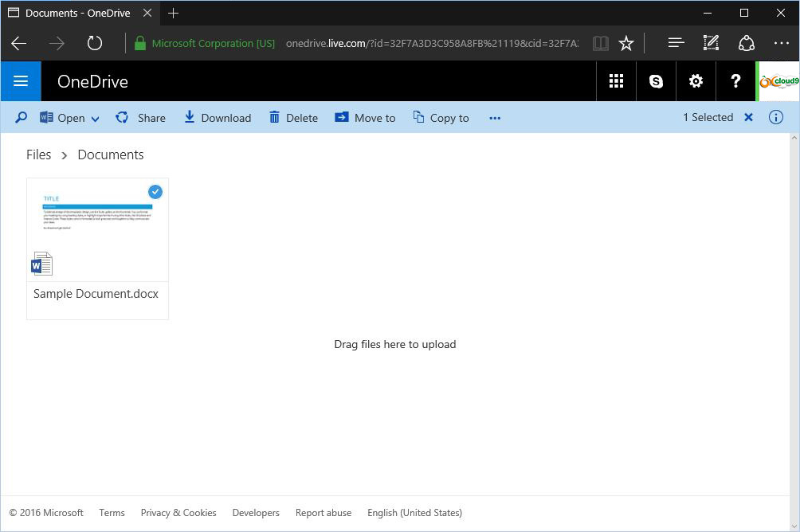Open the Terms footer link
The width and height of the screenshot is (800, 532).
112,513
